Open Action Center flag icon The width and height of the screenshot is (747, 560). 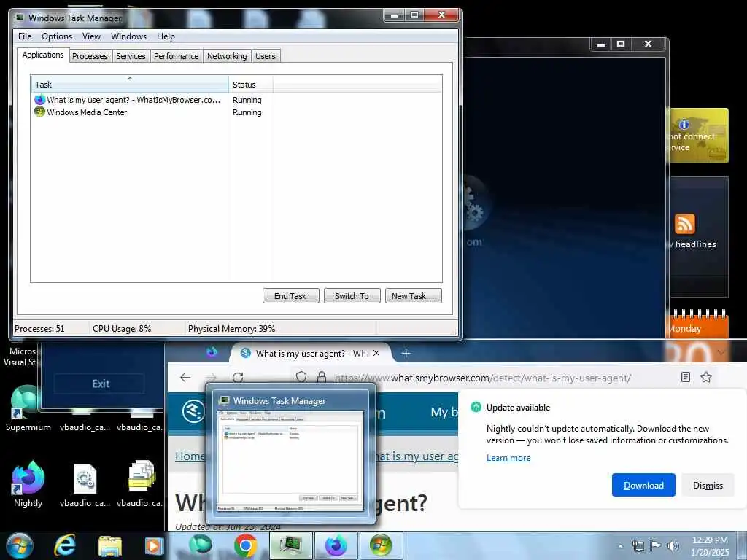click(x=656, y=545)
